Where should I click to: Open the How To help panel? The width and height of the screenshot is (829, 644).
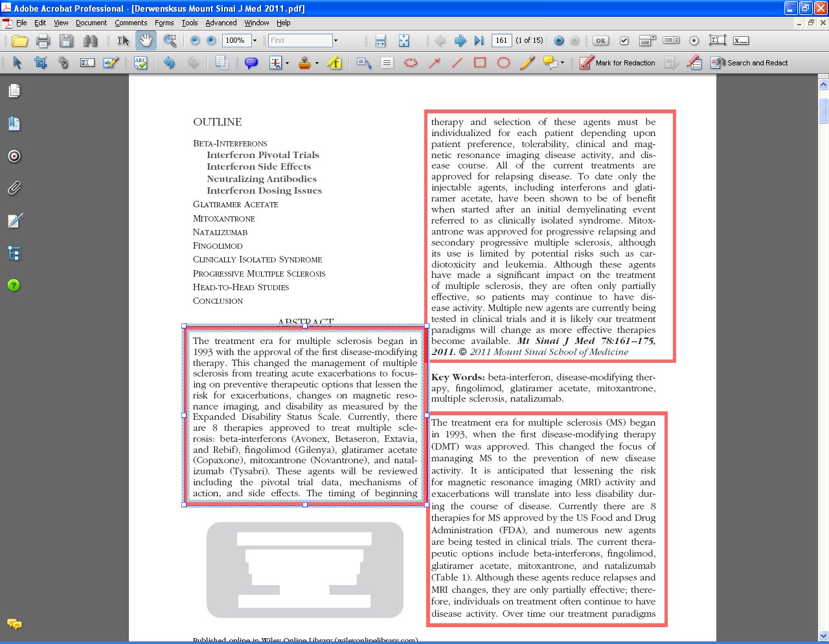(x=14, y=285)
